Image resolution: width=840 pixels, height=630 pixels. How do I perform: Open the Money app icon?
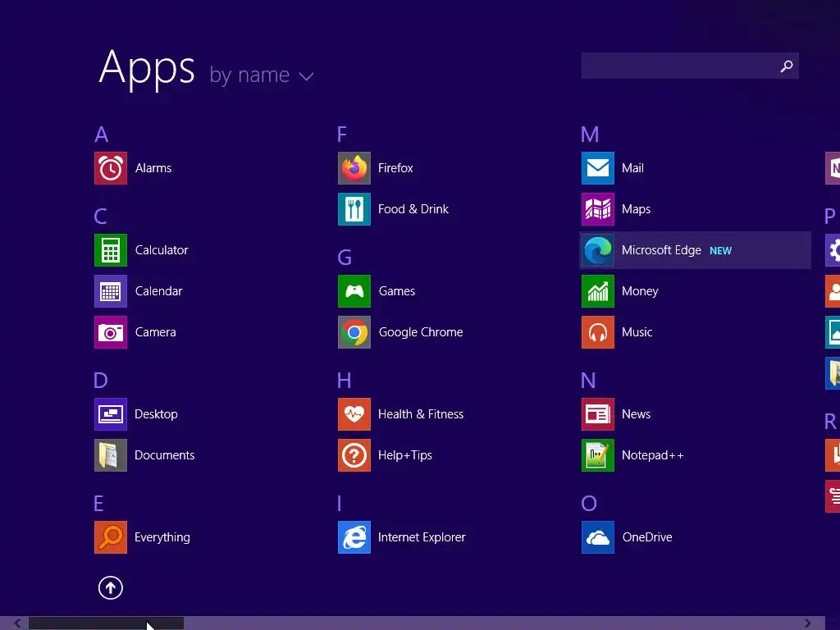(x=598, y=291)
